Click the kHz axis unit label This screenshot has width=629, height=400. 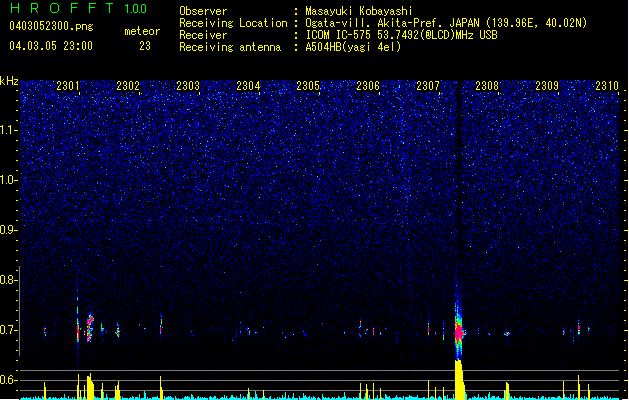point(9,81)
